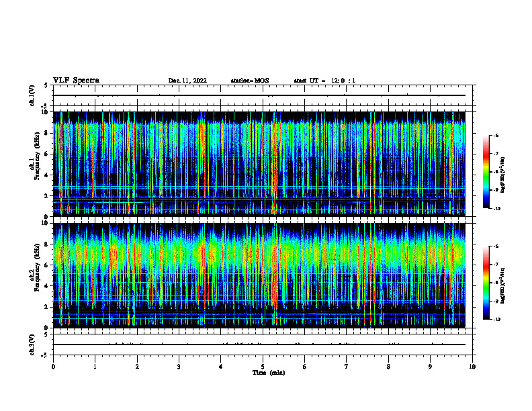Click the "ch.3(V)" axis label
532x411 pixels.
[x=32, y=345]
